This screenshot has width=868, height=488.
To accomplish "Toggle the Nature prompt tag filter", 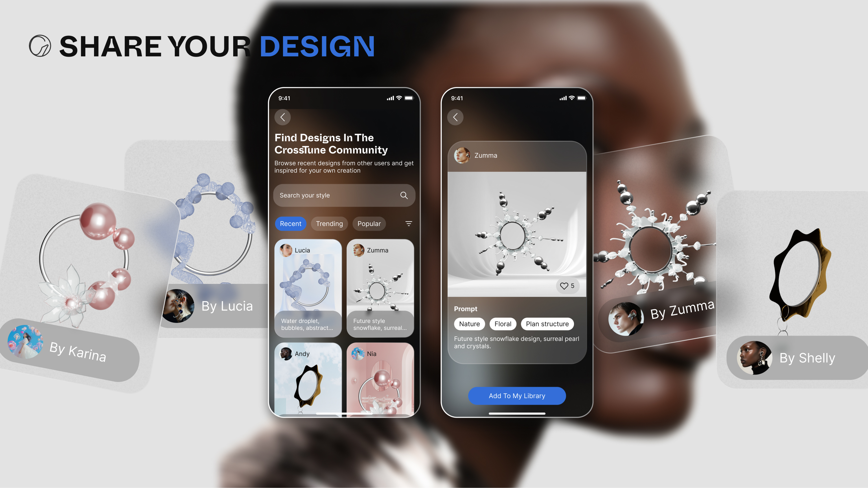I will pyautogui.click(x=469, y=324).
